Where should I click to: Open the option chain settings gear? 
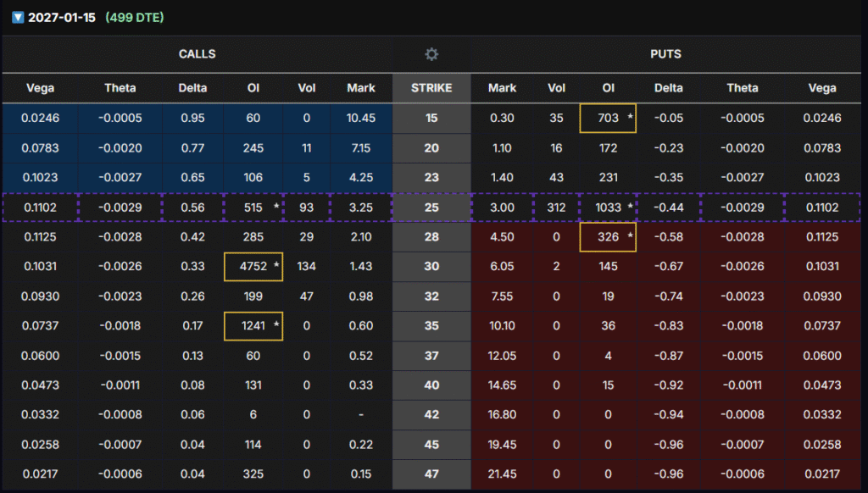pos(431,54)
